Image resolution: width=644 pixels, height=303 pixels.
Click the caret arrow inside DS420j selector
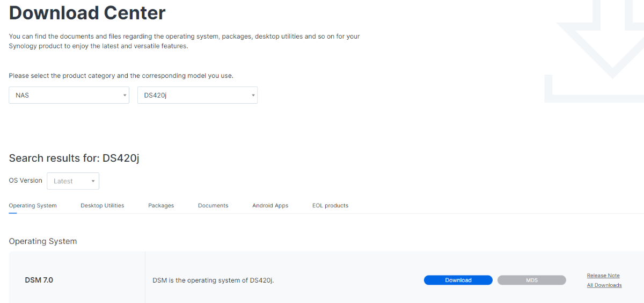point(253,96)
